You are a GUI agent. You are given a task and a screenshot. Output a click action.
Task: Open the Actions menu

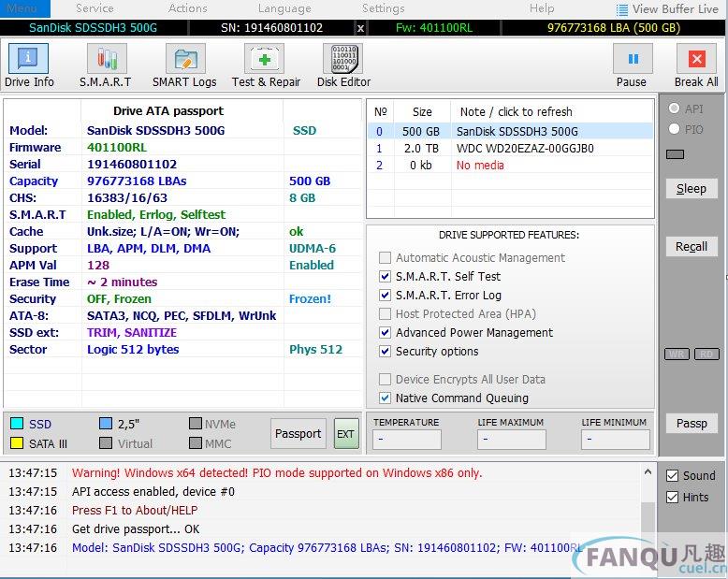pyautogui.click(x=187, y=8)
